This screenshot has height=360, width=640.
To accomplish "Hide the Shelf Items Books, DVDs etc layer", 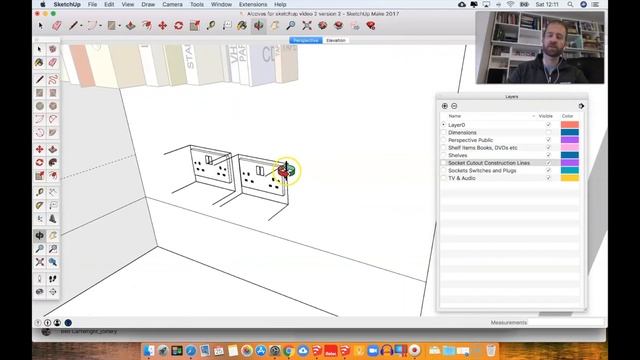I will (548, 147).
